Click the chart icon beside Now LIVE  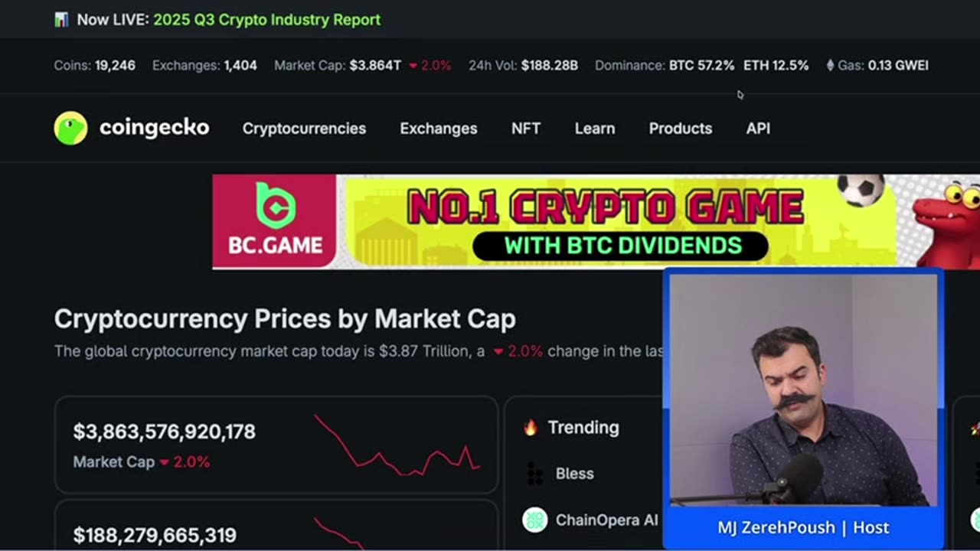(x=61, y=20)
